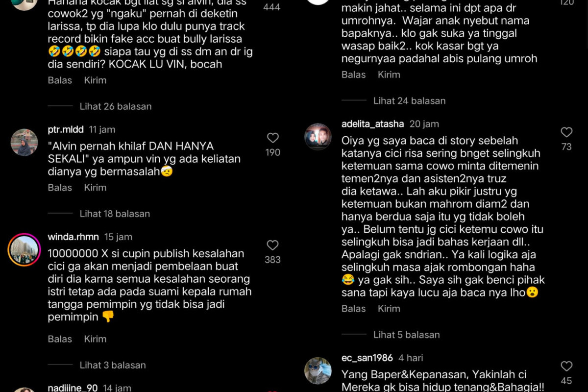
Task: Tap heart icon on ec_san1986's comment
Action: click(x=566, y=366)
